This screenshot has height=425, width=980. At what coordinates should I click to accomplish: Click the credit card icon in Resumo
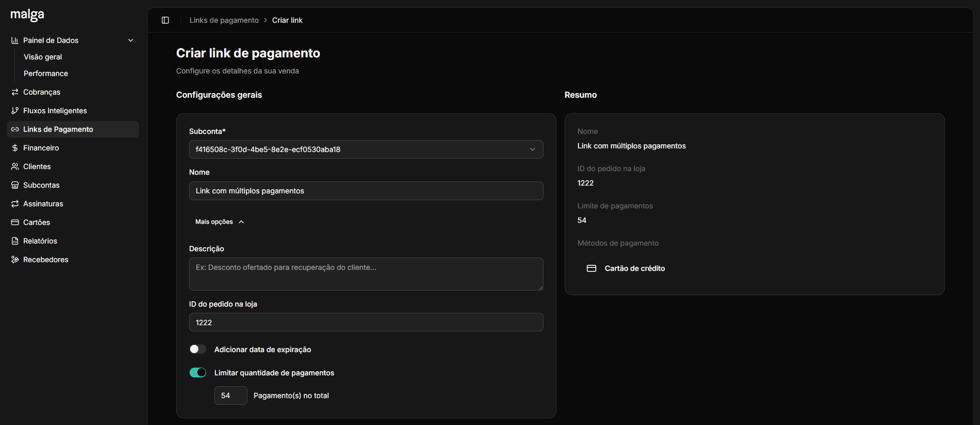[x=592, y=268]
